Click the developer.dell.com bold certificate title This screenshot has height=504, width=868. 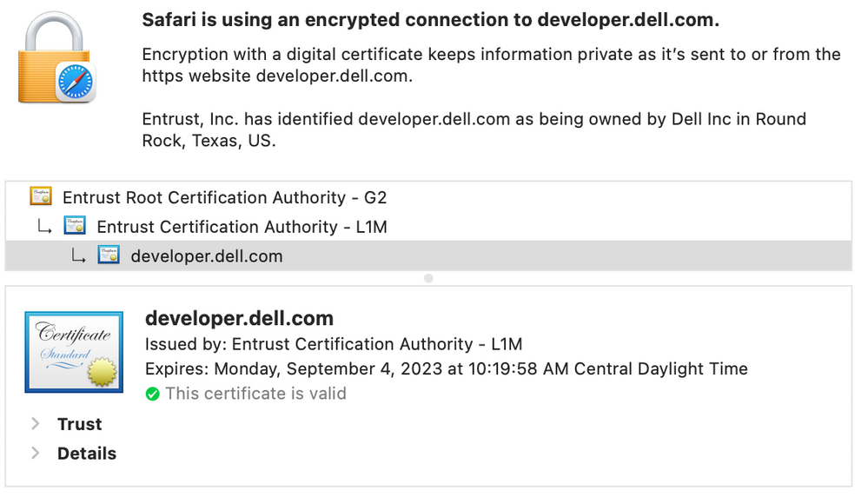(x=239, y=318)
